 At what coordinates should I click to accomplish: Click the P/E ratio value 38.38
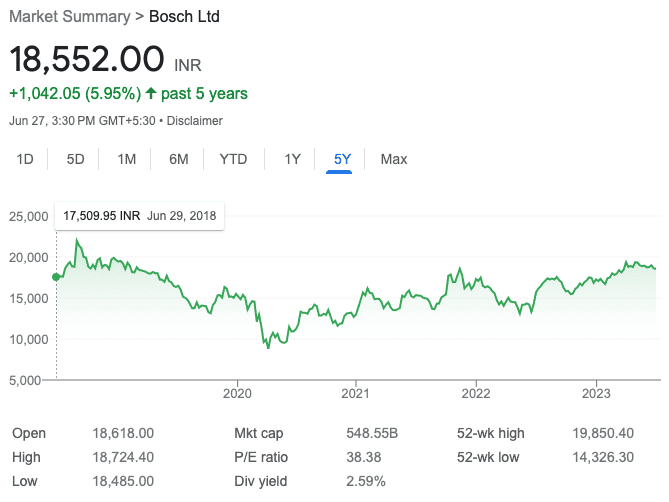click(x=364, y=457)
